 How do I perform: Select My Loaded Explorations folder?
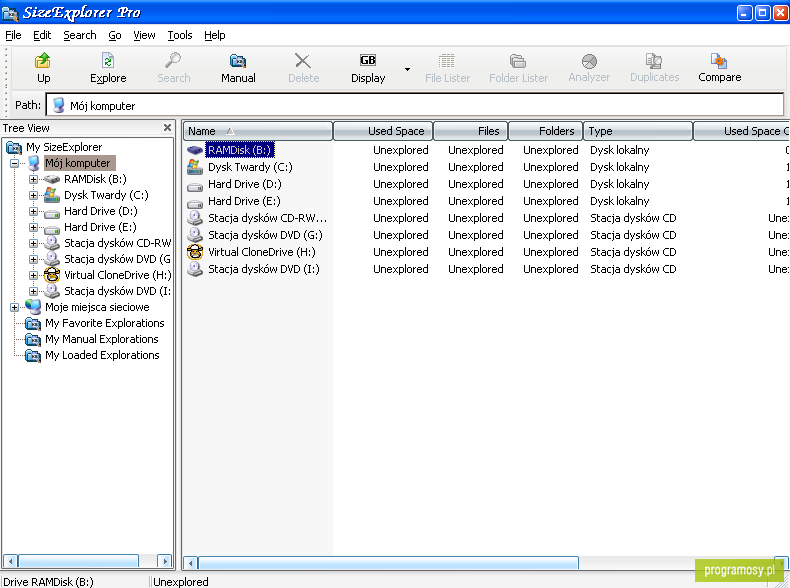(x=102, y=355)
